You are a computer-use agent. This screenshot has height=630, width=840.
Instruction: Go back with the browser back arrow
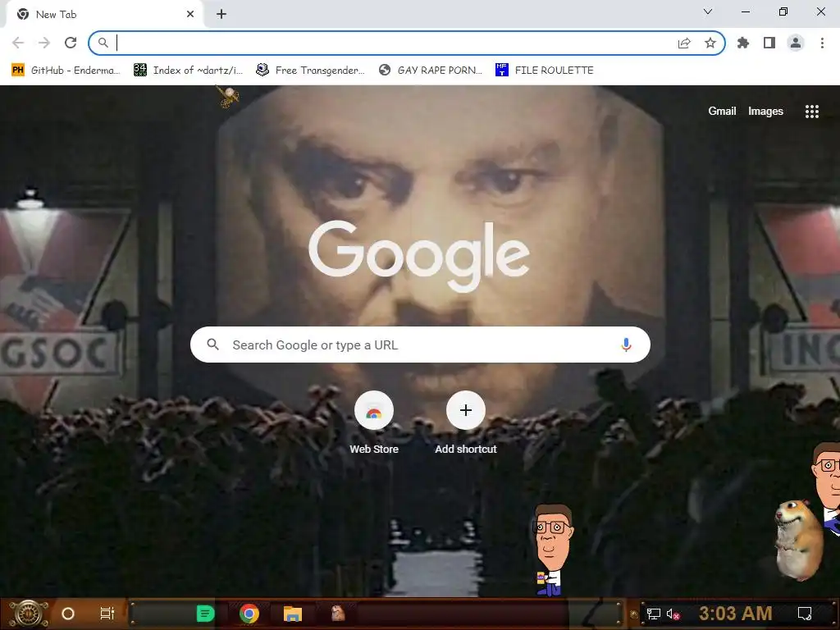click(18, 43)
